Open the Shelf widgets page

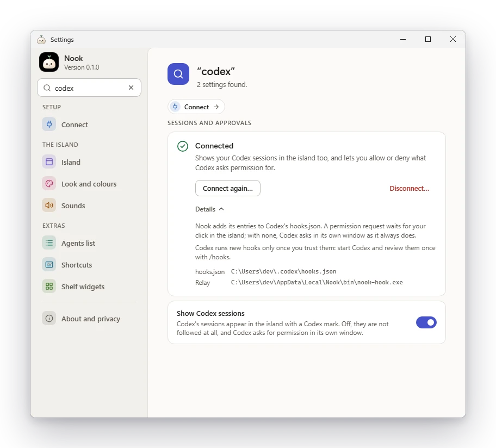coord(89,287)
